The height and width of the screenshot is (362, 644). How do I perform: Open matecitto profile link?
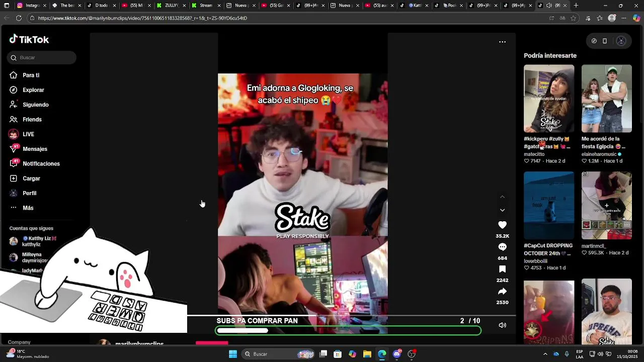pyautogui.click(x=534, y=154)
